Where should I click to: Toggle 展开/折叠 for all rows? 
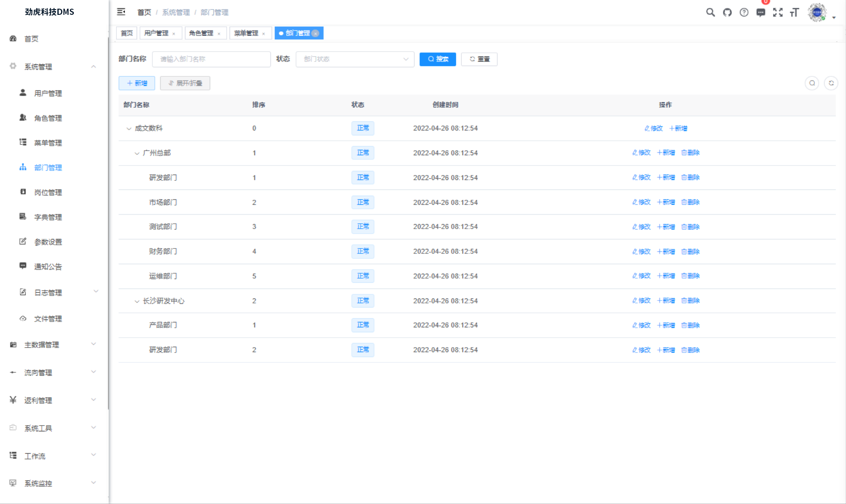click(x=185, y=83)
